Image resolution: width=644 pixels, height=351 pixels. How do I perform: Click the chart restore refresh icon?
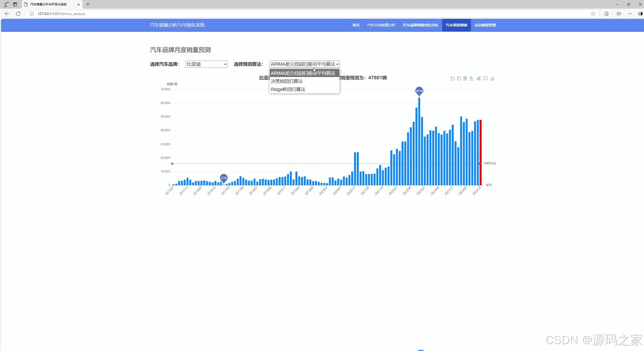[485, 78]
